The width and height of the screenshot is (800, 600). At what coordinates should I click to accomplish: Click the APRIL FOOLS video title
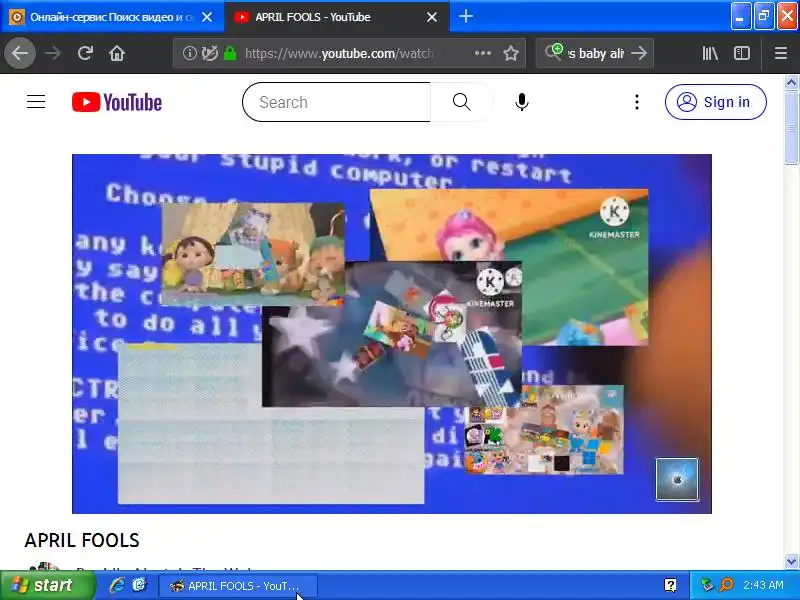tap(82, 540)
